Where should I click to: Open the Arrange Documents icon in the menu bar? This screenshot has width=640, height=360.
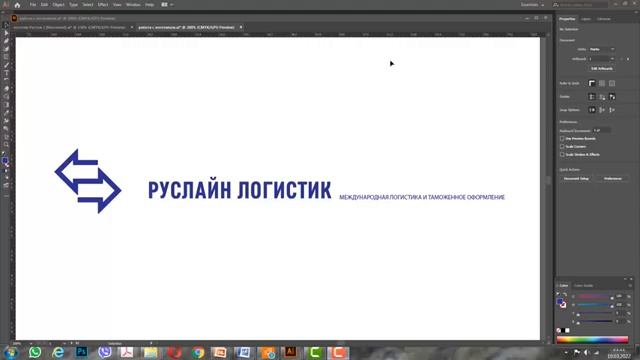pos(164,4)
